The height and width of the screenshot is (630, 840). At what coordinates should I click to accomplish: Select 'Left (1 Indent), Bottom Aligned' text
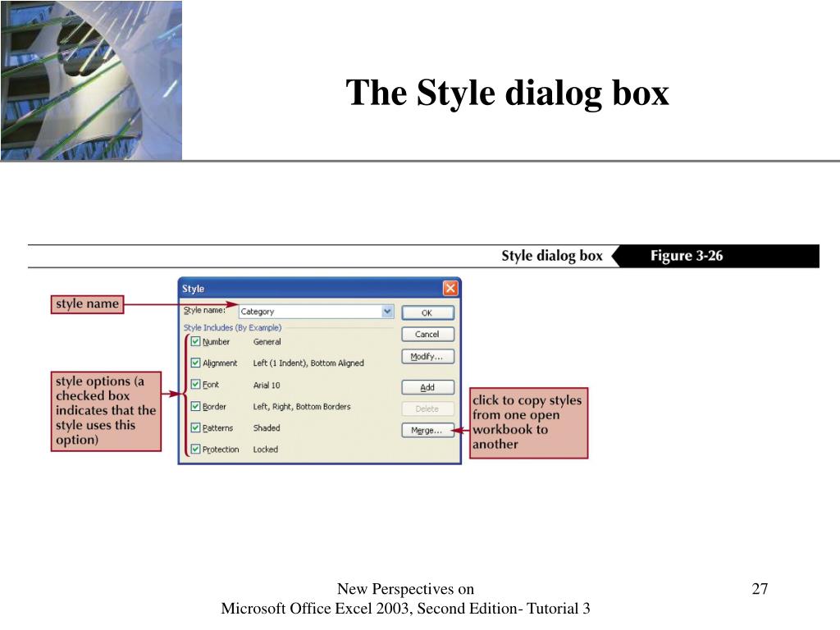click(308, 363)
